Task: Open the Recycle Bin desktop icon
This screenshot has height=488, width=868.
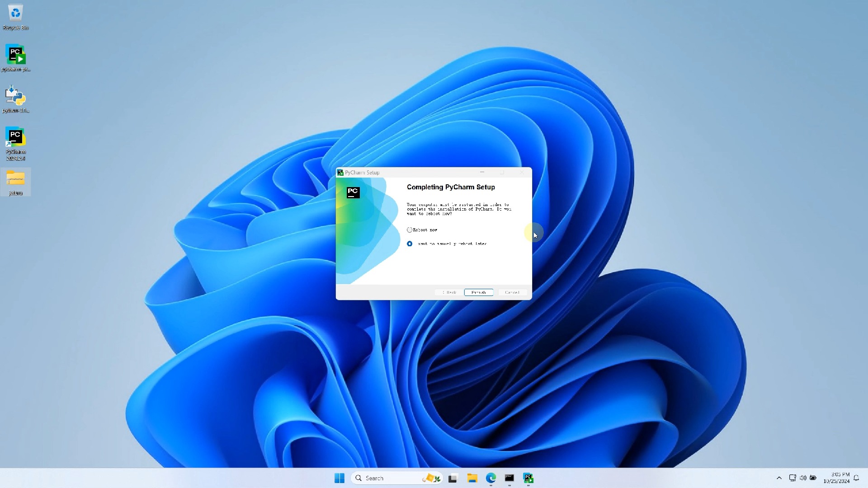Action: pyautogui.click(x=15, y=17)
